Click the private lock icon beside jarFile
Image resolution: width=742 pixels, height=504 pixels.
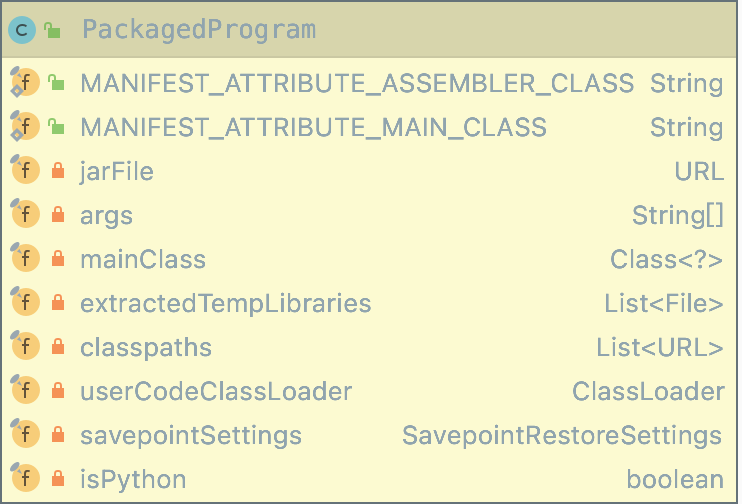click(x=58, y=170)
